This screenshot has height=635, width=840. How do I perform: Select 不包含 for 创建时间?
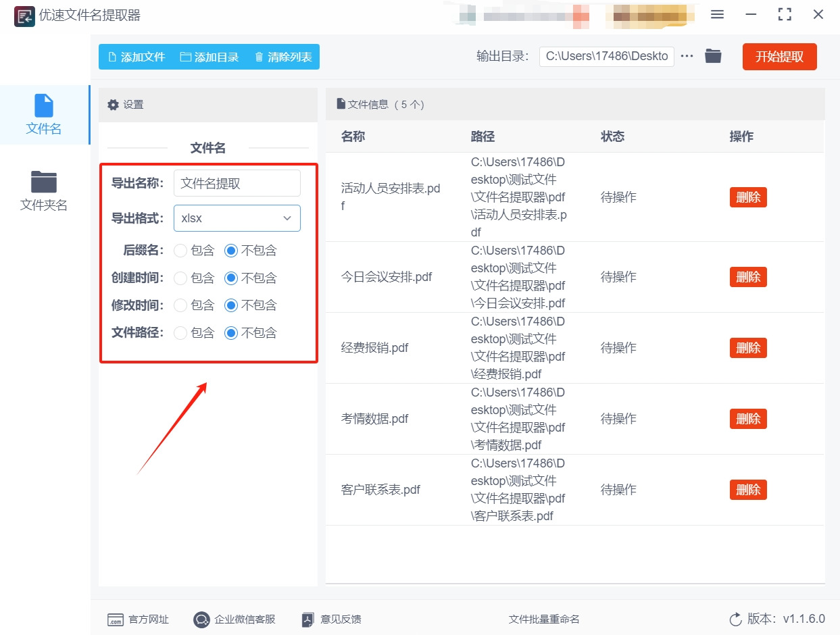[x=251, y=278]
